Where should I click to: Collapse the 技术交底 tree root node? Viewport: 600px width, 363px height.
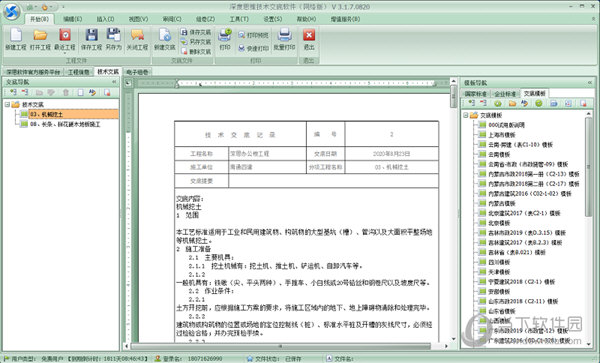7,104
